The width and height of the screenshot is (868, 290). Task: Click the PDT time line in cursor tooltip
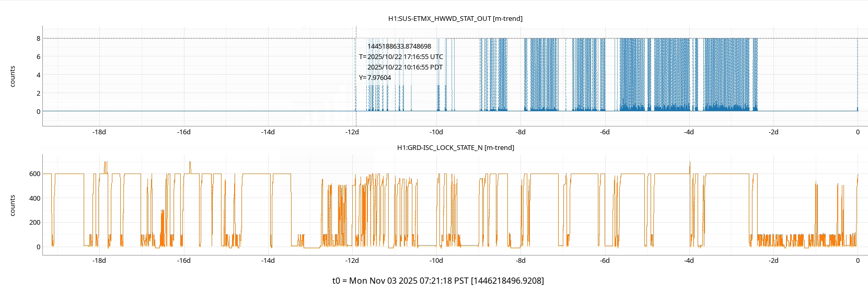pos(404,67)
